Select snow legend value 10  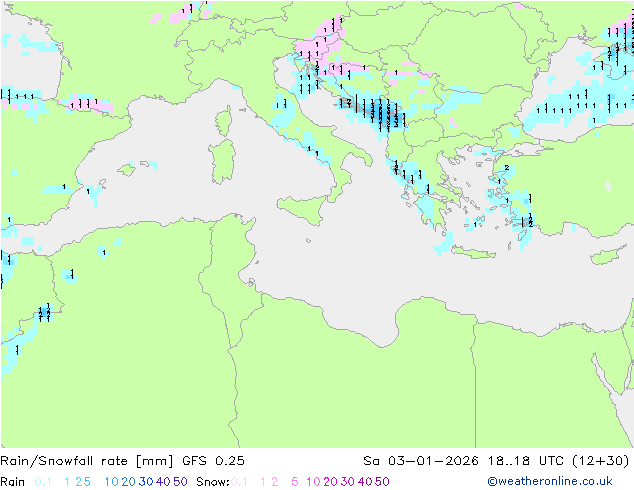(313, 482)
